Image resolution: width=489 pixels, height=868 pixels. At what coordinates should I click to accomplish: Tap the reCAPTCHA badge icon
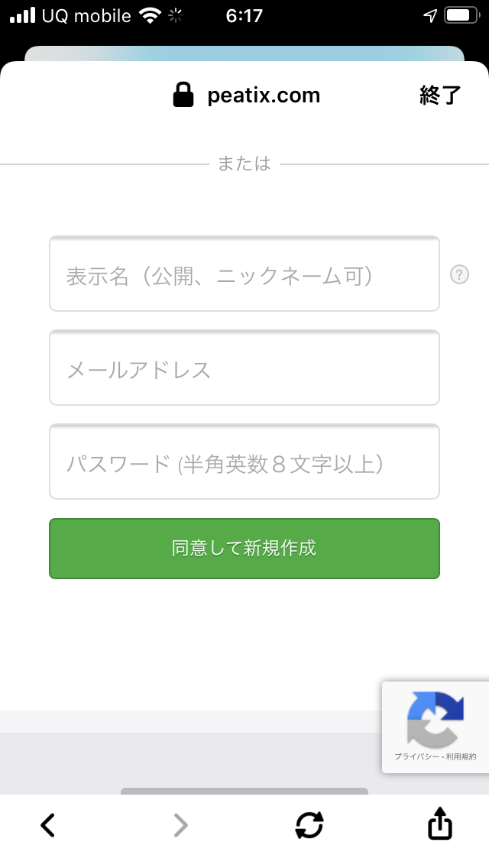pyautogui.click(x=436, y=720)
